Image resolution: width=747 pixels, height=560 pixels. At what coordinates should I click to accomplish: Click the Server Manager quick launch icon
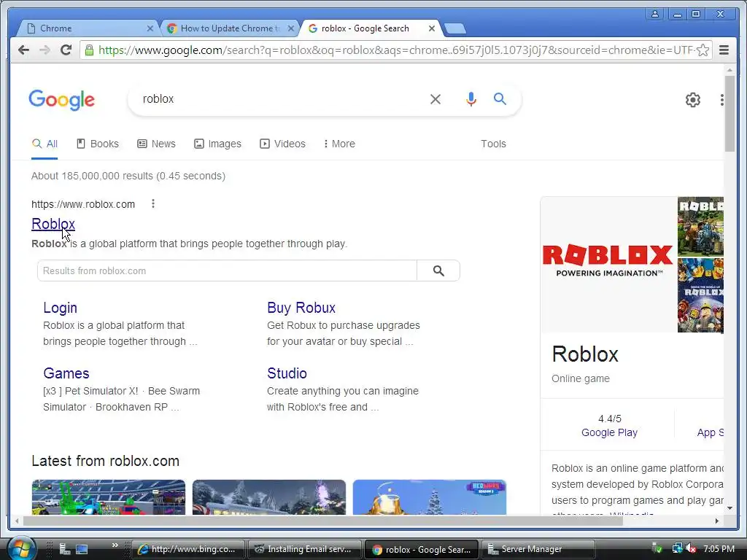[x=64, y=550]
